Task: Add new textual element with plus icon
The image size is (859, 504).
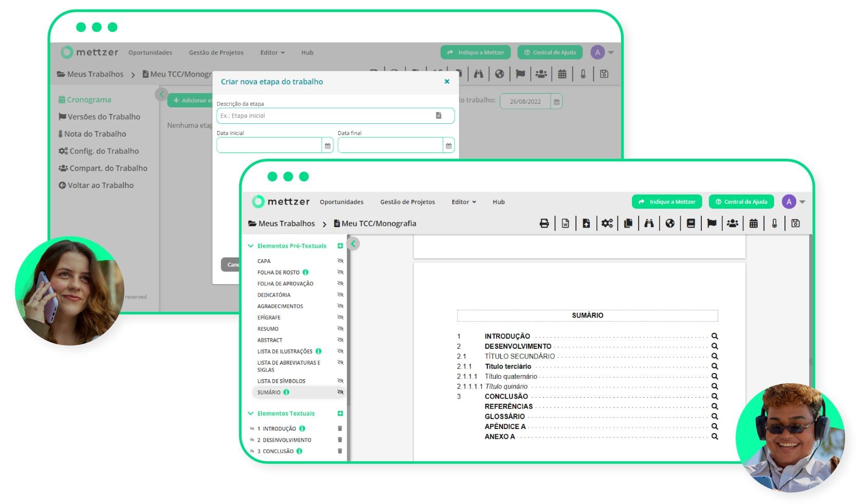Action: 340,414
